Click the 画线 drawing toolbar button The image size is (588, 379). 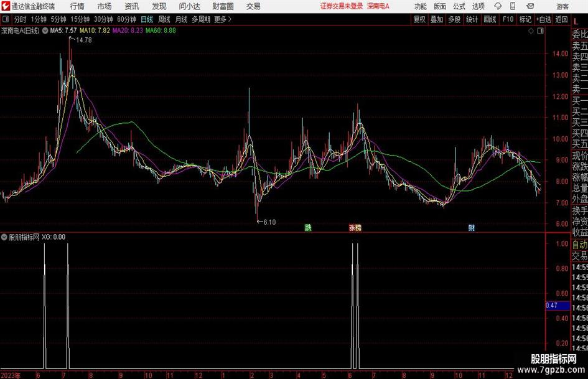click(490, 19)
